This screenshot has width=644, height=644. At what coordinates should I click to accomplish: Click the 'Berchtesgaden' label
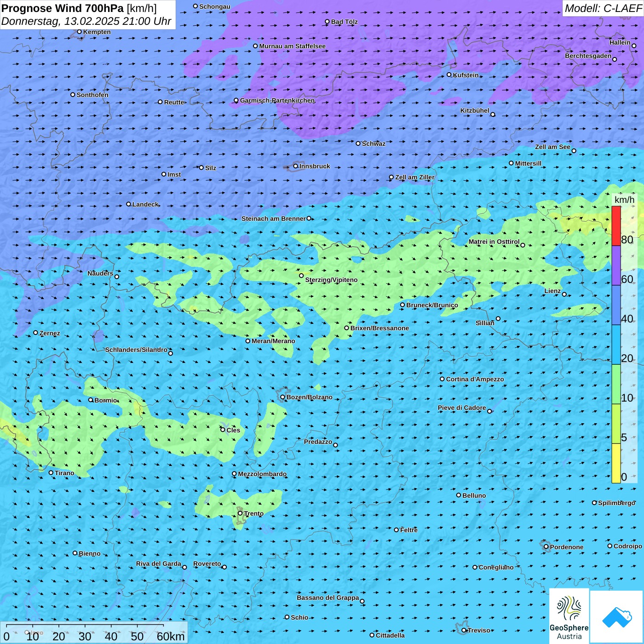pos(588,56)
